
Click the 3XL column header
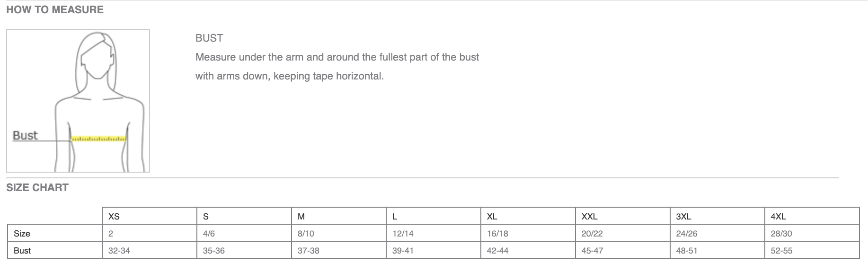(x=684, y=217)
